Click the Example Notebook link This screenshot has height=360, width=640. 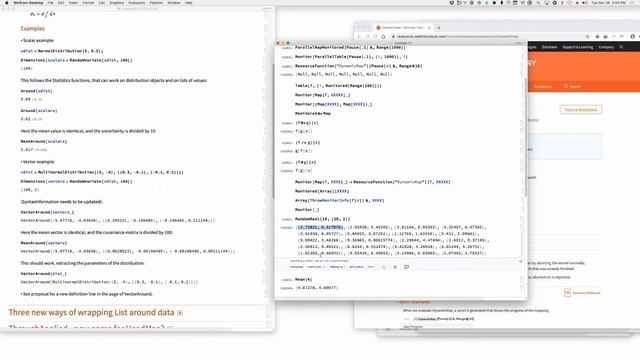click(x=586, y=293)
